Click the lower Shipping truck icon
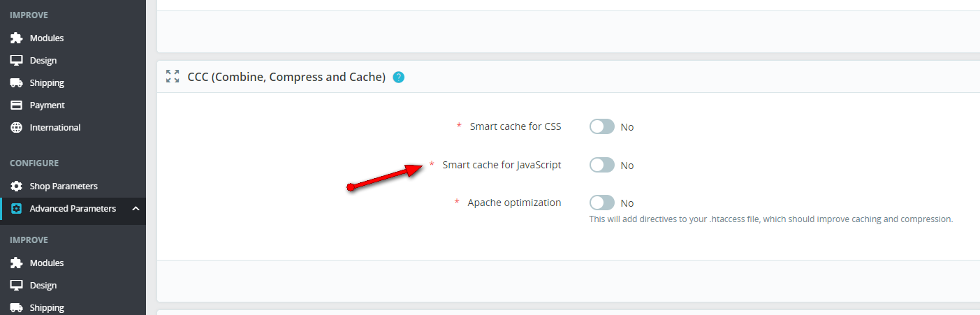This screenshot has height=315, width=980. [x=17, y=307]
